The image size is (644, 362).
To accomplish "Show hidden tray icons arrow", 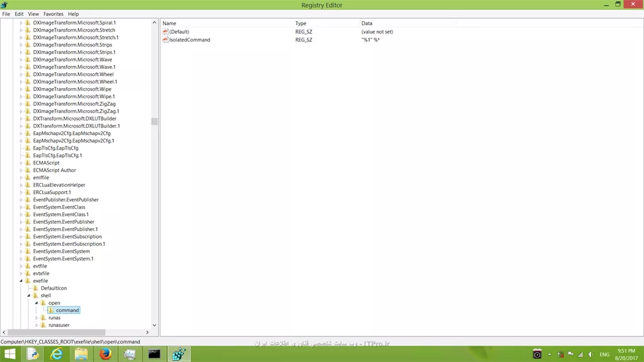I will 550,354.
